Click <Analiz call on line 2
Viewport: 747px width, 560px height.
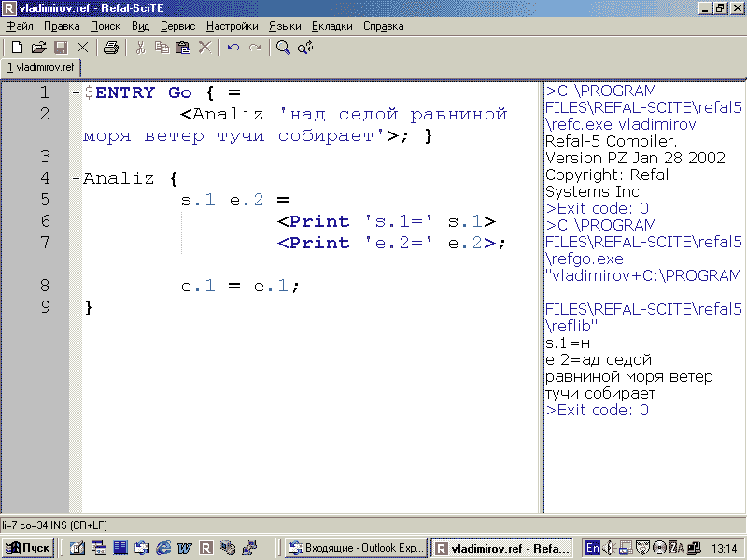pyautogui.click(x=222, y=114)
